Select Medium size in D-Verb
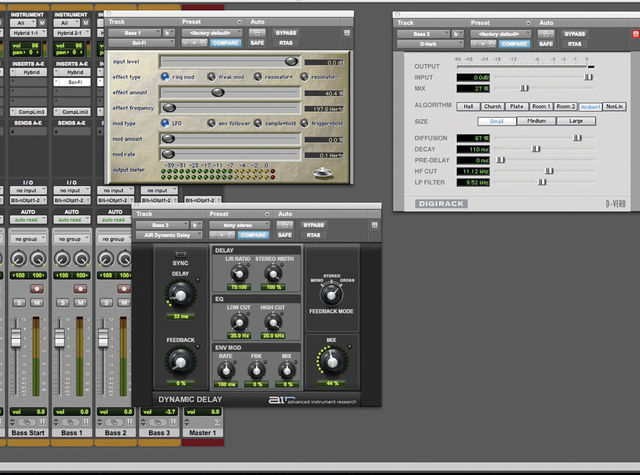The height and width of the screenshot is (475, 640). pos(536,121)
